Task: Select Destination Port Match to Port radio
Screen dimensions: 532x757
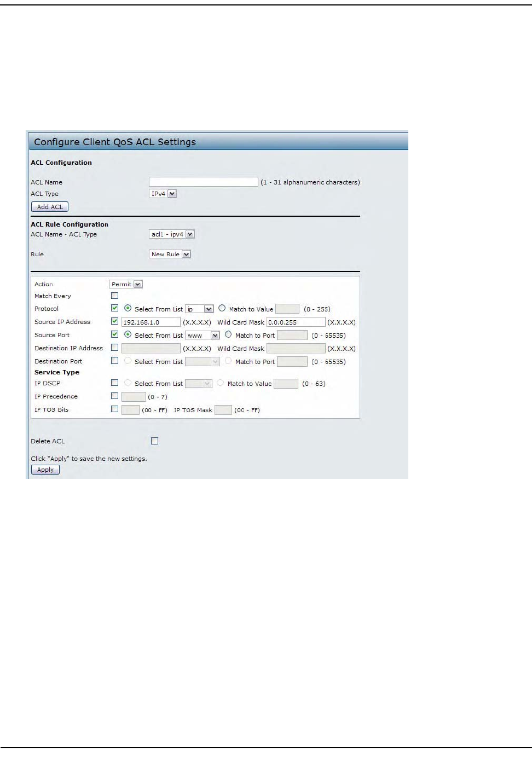Action: coord(228,361)
